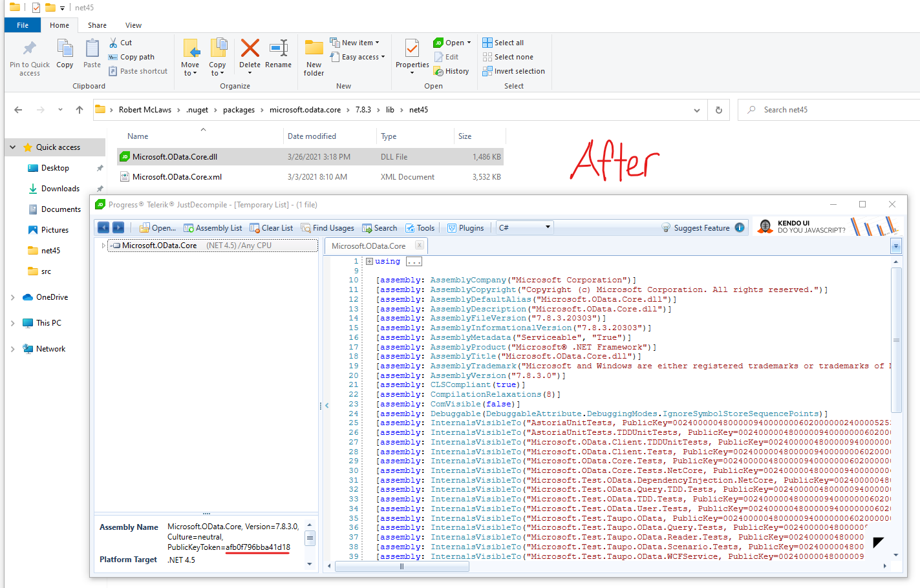
Task: Open the src folder in Quick access
Action: 46,271
